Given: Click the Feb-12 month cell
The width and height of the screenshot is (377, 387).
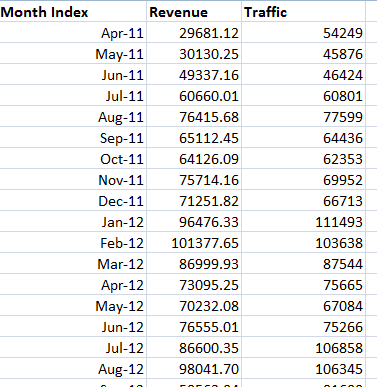Looking at the screenshot, I should point(73,243).
